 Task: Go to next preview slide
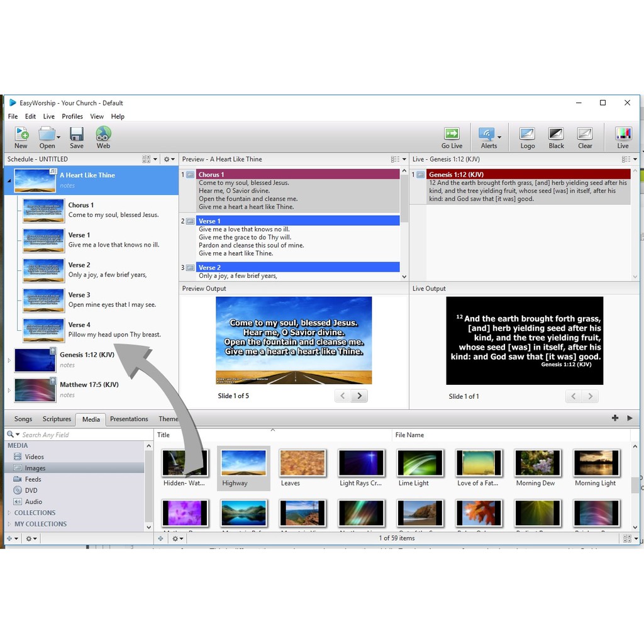359,396
